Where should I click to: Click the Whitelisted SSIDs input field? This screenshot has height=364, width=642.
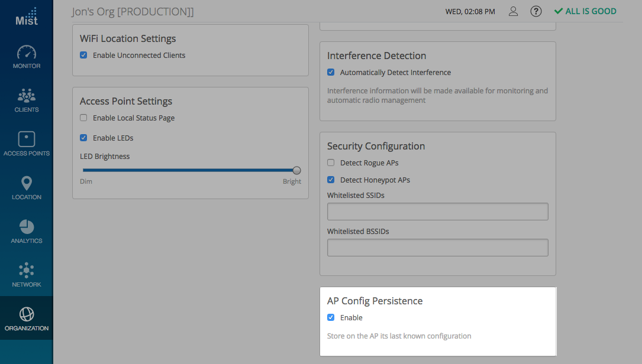coord(437,212)
